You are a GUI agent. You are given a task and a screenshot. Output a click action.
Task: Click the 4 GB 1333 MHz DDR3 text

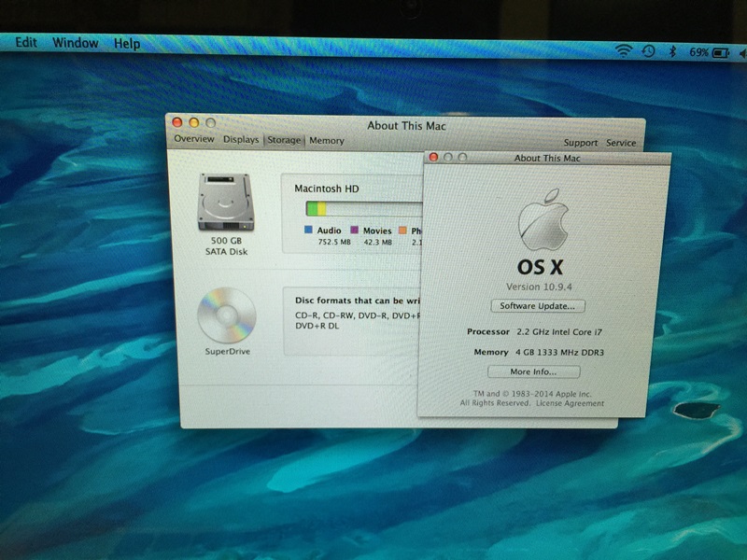click(x=559, y=353)
